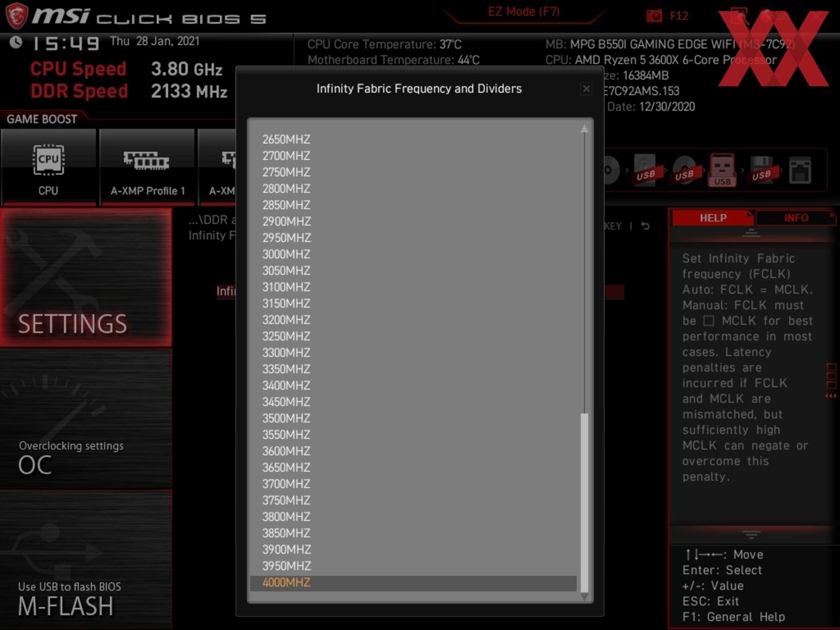The image size is (840, 630).
Task: Expand help panel using top handle
Action: click(x=751, y=233)
